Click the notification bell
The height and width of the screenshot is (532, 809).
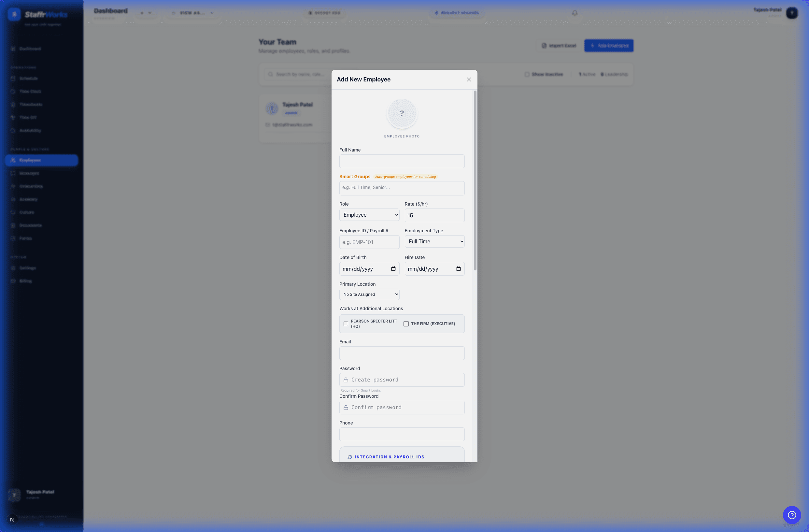coord(574,13)
